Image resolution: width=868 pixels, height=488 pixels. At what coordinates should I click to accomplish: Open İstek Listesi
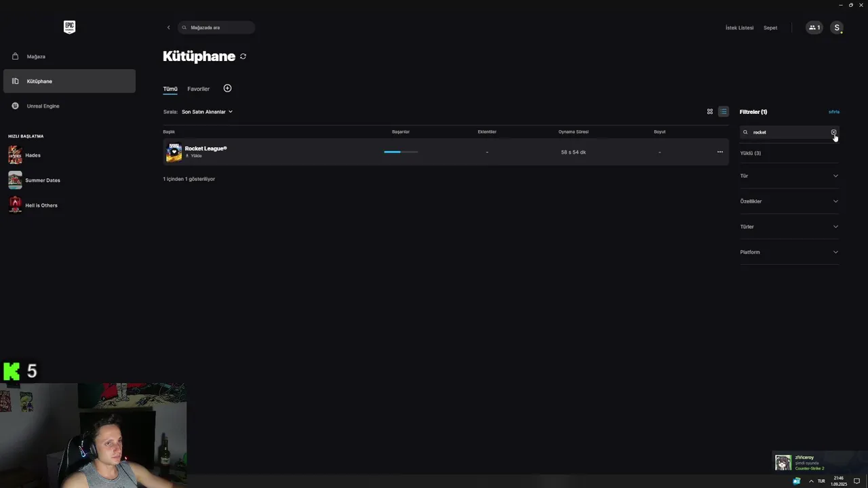coord(739,28)
